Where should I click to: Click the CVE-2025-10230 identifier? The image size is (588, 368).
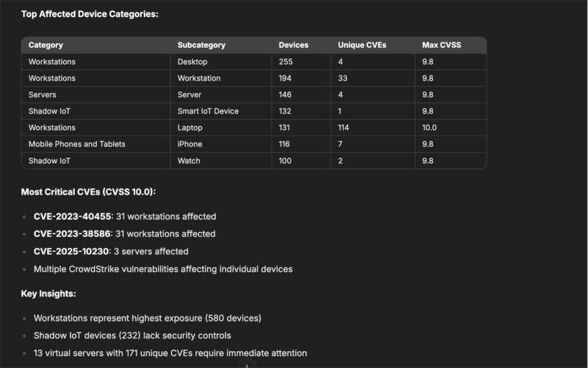(71, 251)
